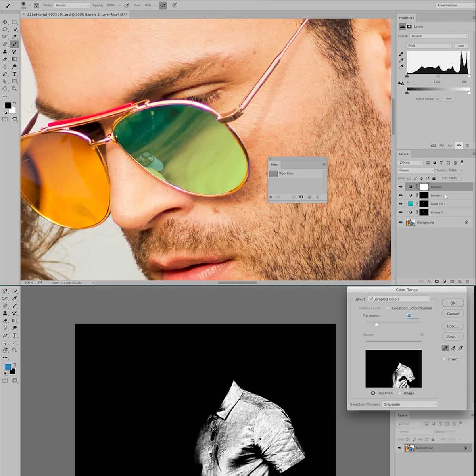Select the Clone Stamp tool in top window
The width and height of the screenshot is (476, 476).
click(5, 52)
